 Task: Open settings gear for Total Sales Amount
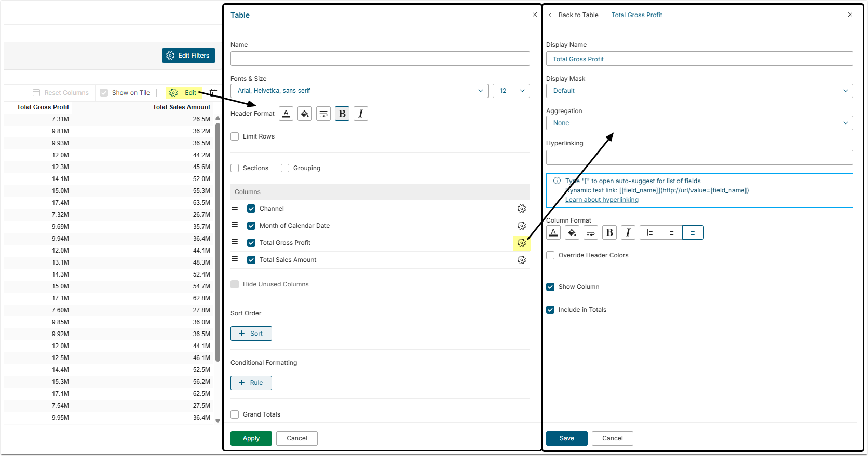click(x=522, y=260)
